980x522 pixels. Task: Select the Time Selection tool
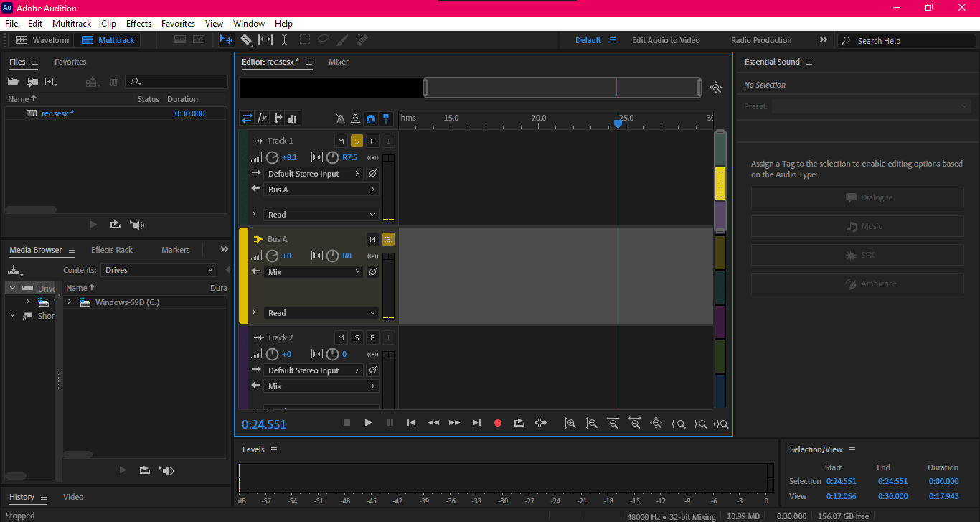click(284, 40)
